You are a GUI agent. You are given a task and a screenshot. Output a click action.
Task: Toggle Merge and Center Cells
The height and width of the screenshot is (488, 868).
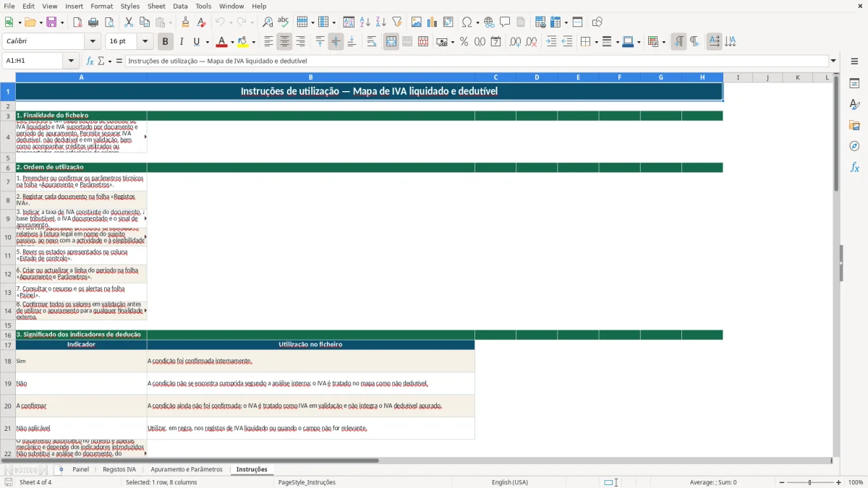pos(391,42)
